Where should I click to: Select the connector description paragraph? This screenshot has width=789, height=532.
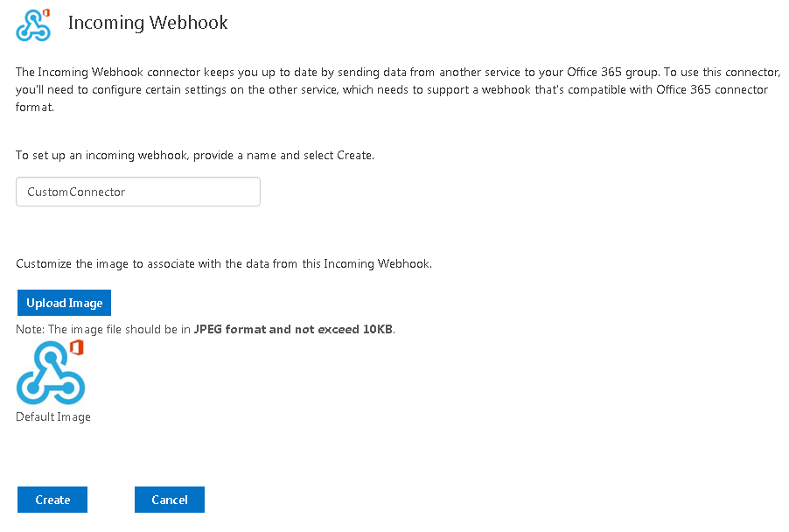pos(394,89)
